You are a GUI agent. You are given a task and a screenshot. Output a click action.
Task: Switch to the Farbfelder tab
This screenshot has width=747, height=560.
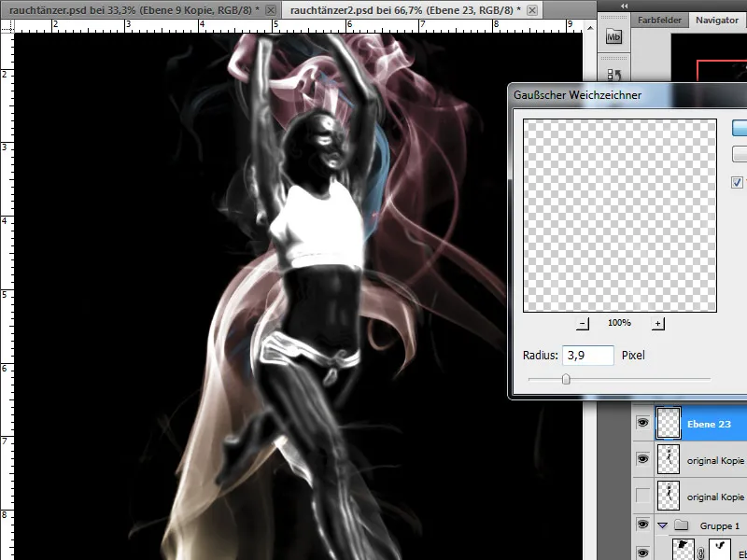[659, 20]
